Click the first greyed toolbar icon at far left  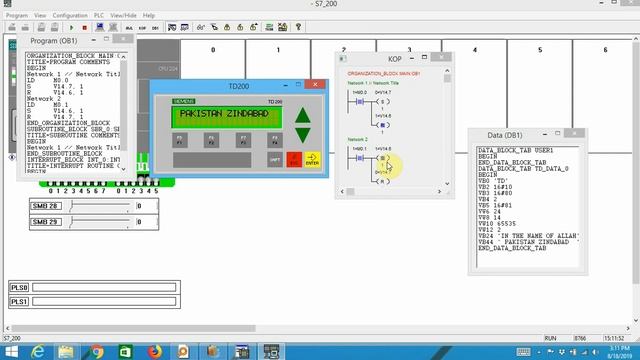(x=12, y=27)
